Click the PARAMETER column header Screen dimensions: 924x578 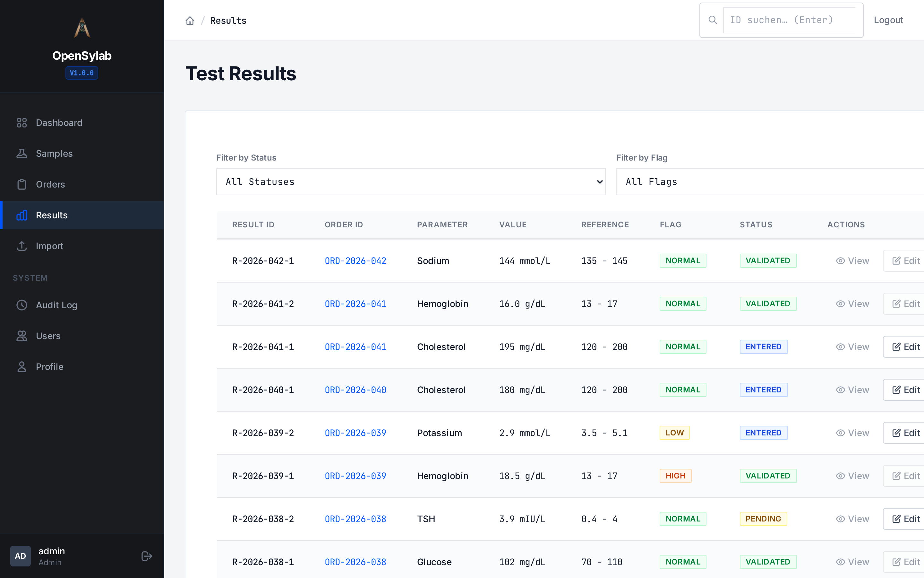point(442,225)
